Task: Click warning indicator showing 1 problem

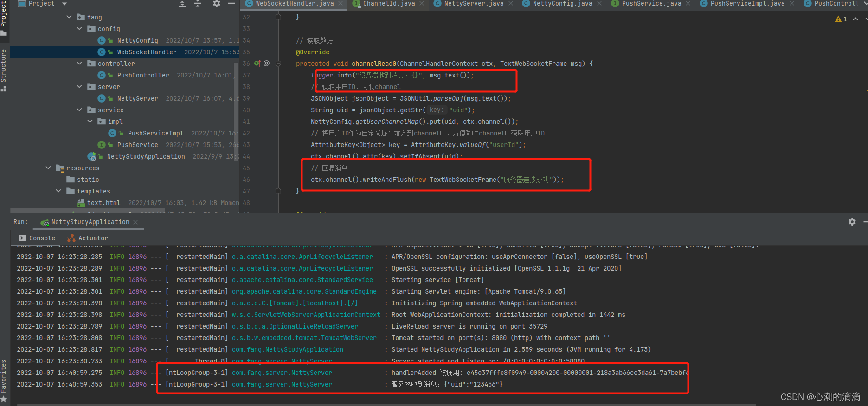Action: (841, 19)
